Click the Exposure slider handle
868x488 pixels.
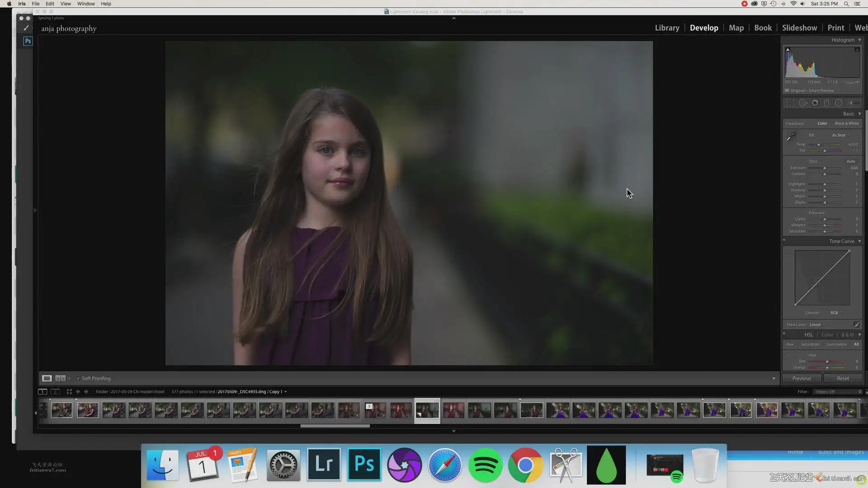coord(825,168)
